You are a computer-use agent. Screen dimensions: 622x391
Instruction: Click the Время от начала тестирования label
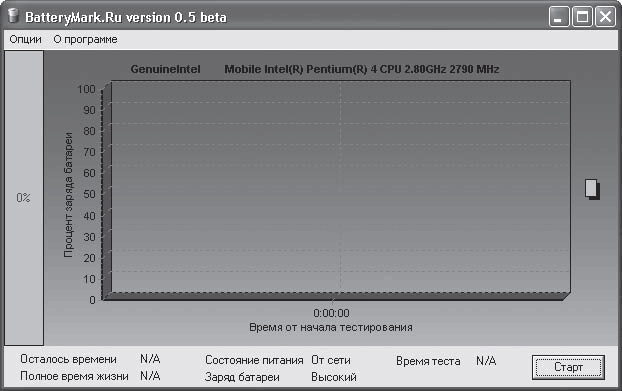(x=331, y=328)
